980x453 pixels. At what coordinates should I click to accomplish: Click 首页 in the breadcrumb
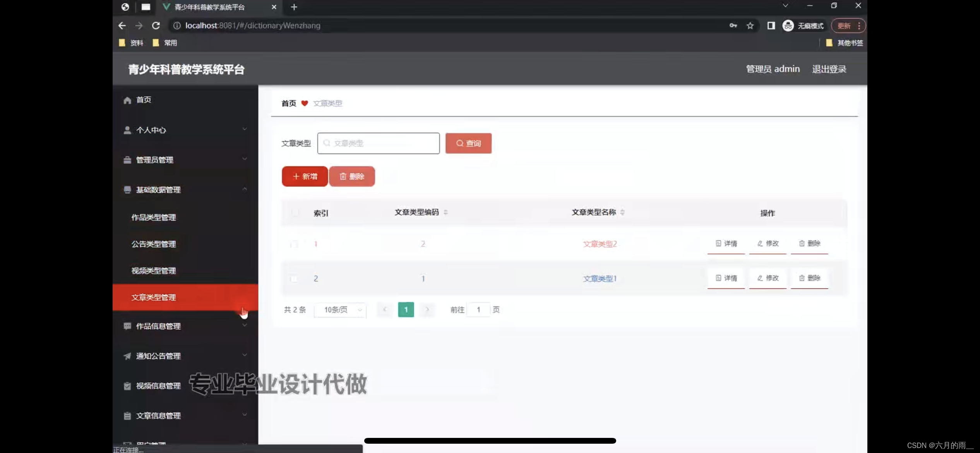[x=289, y=103]
